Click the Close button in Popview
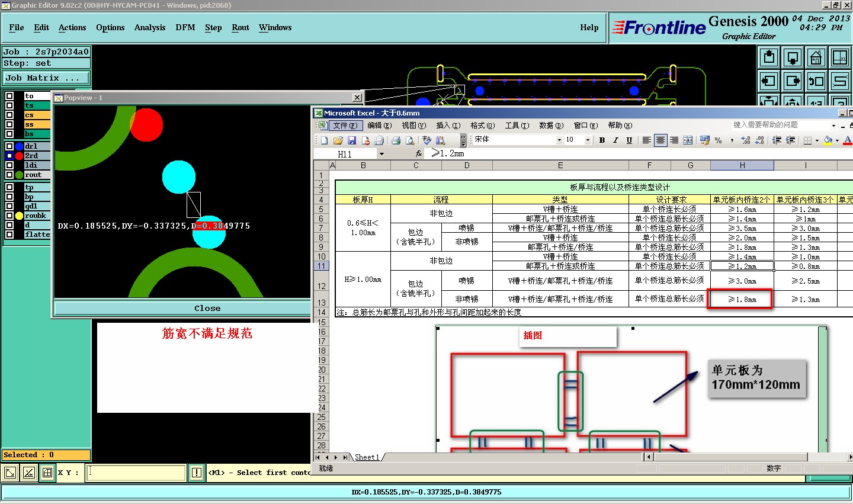Screen dimensions: 853x504 (182, 308)
